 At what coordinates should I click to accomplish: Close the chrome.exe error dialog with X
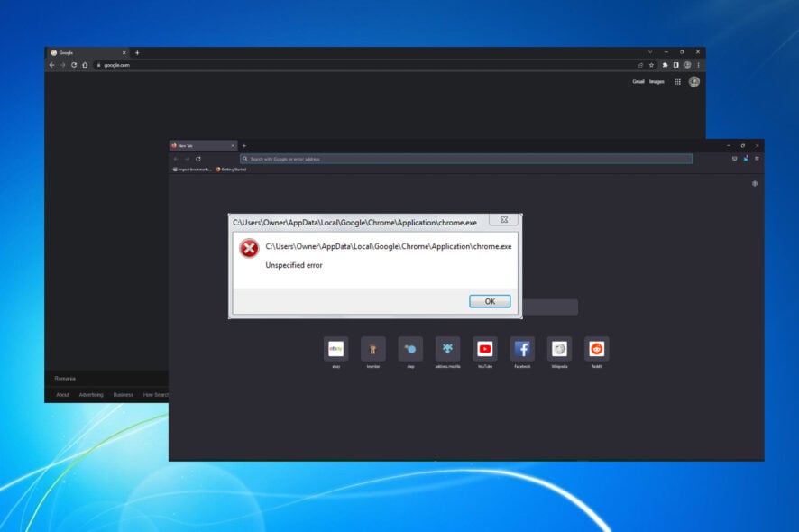coord(503,219)
